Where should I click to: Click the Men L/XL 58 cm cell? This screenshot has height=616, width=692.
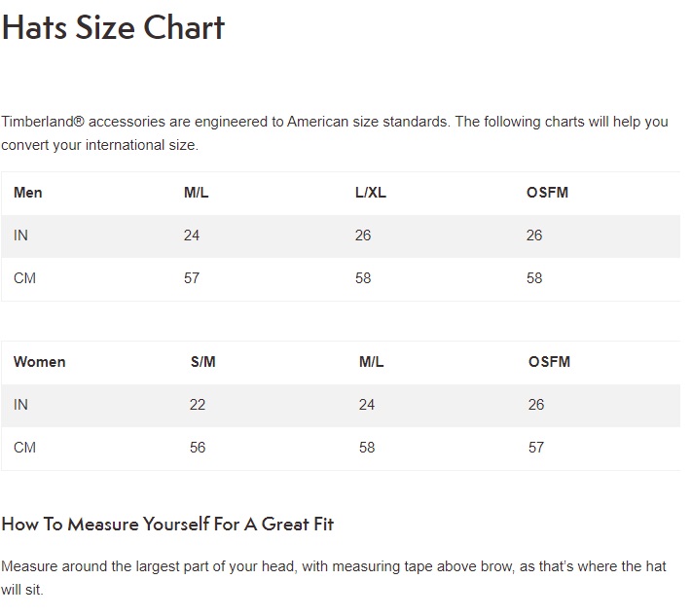(x=363, y=278)
